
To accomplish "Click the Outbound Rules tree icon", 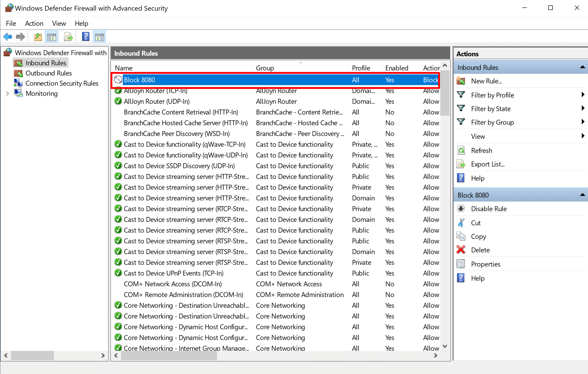I will click(x=18, y=73).
